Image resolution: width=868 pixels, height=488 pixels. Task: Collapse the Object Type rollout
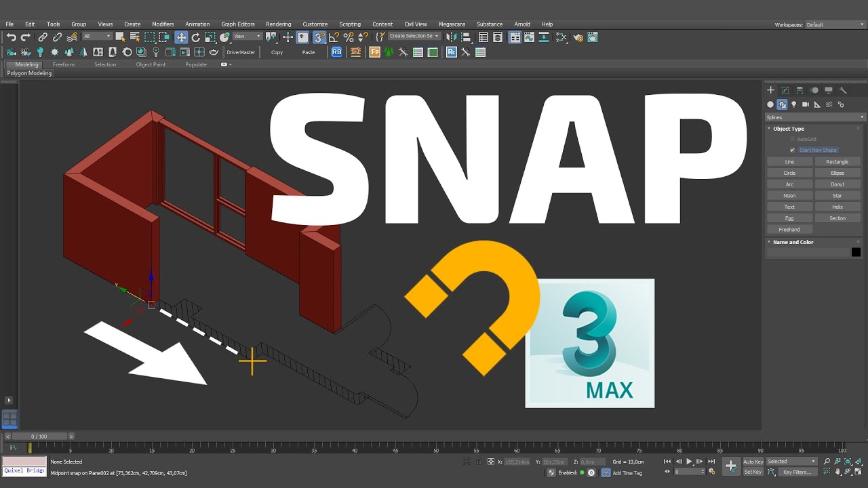tap(789, 129)
